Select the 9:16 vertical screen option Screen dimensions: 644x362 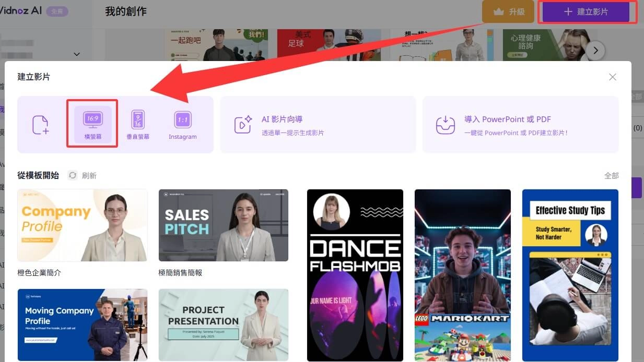(138, 124)
